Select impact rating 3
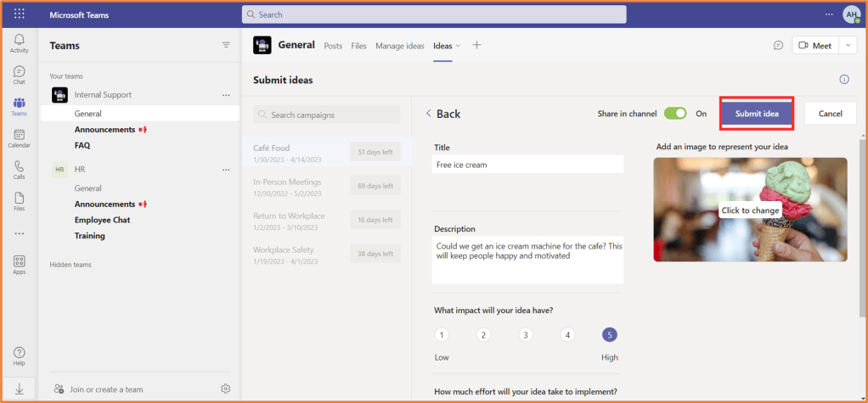The width and height of the screenshot is (868, 403). pos(526,335)
